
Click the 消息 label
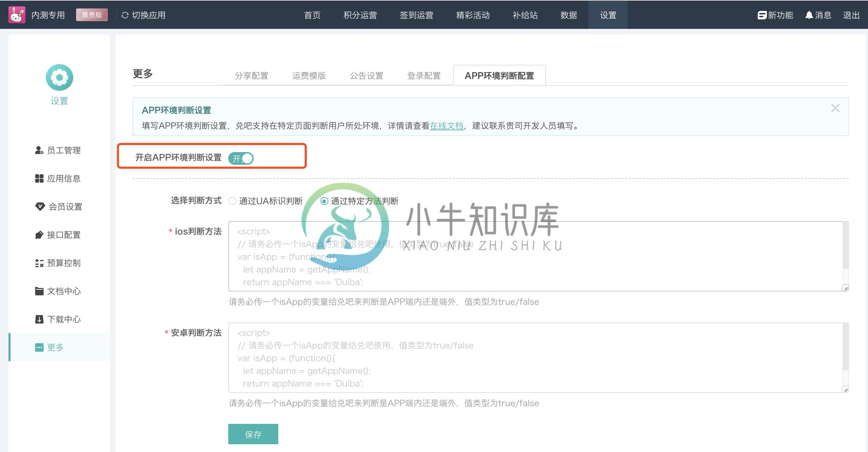823,15
